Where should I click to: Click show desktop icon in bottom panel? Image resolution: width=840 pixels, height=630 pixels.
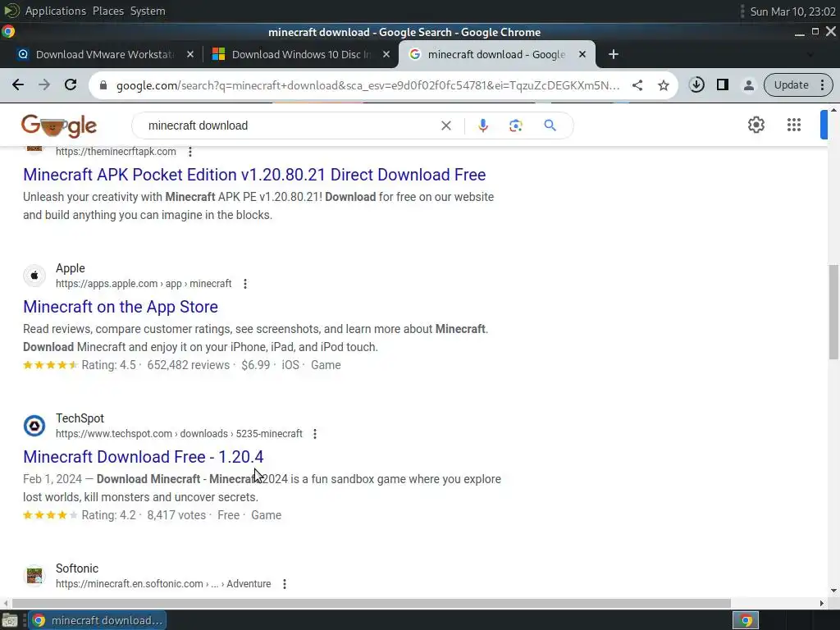[10, 620]
